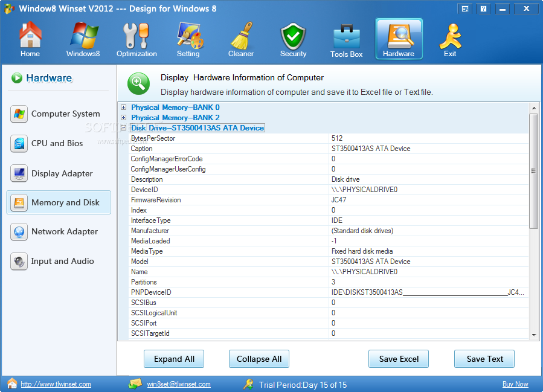Image resolution: width=543 pixels, height=392 pixels.
Task: Open Input and Audio category
Action: (x=59, y=261)
